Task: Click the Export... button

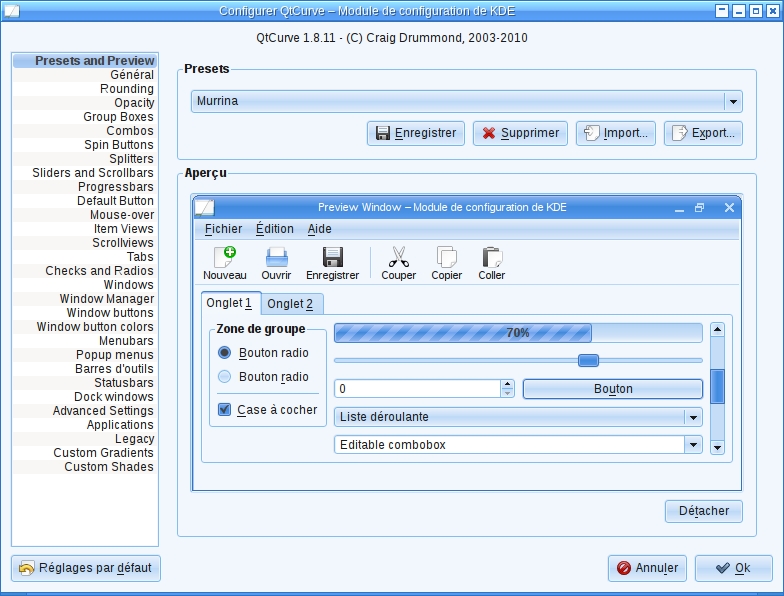Action: 703,133
